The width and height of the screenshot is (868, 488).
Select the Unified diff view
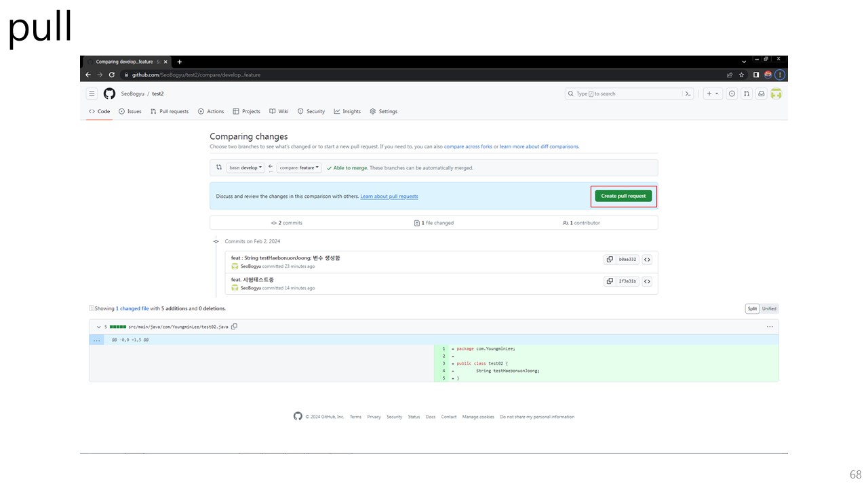pyautogui.click(x=769, y=308)
